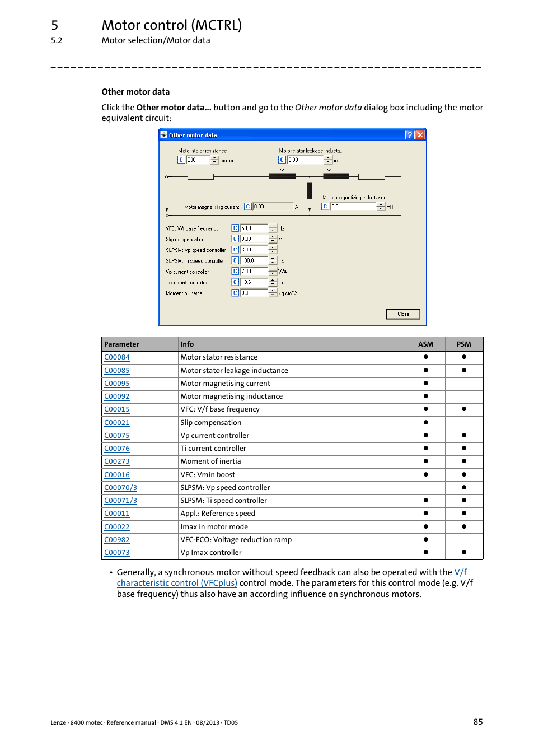Click the C00073 link in the table

click(x=117, y=553)
